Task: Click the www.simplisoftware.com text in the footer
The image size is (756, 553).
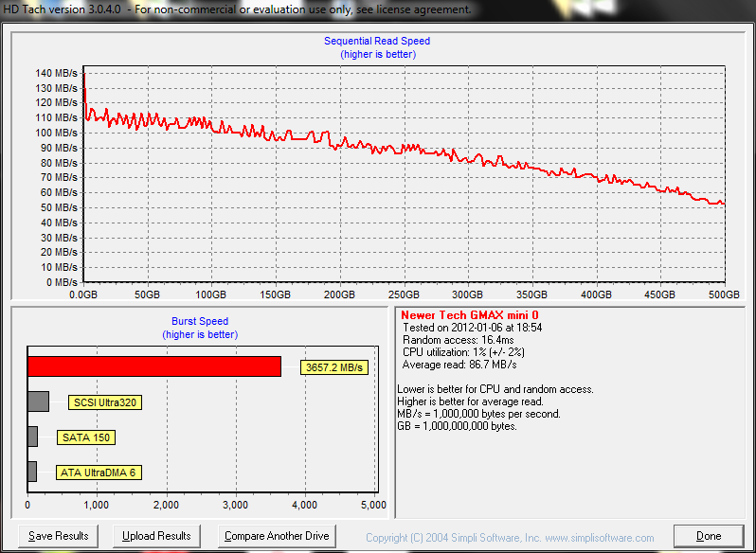Action: [x=599, y=538]
